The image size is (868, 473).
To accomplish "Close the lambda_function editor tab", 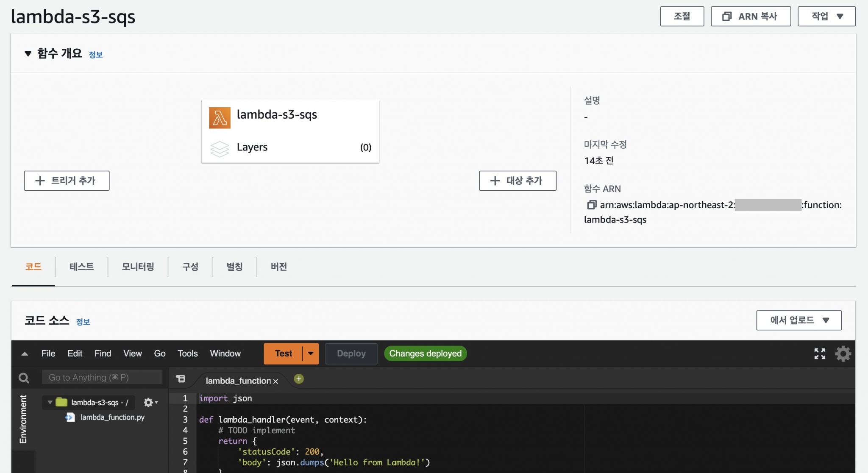I will coord(275,381).
